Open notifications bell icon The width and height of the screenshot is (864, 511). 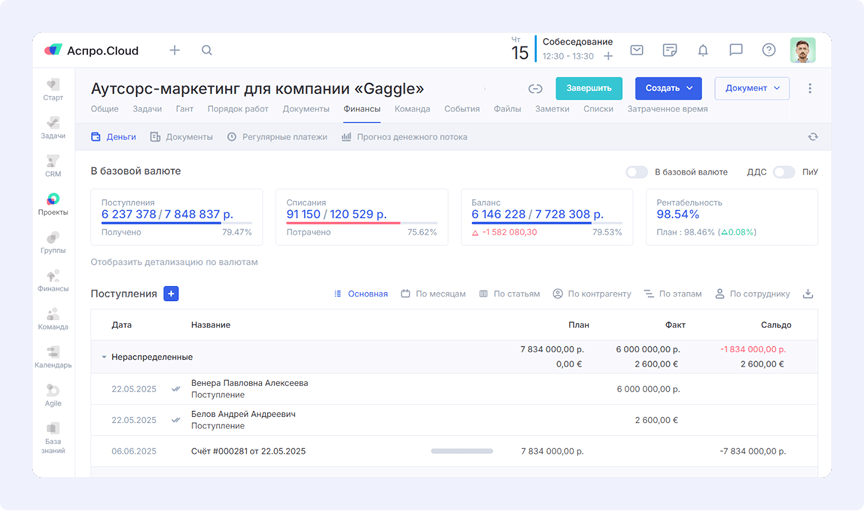click(703, 50)
